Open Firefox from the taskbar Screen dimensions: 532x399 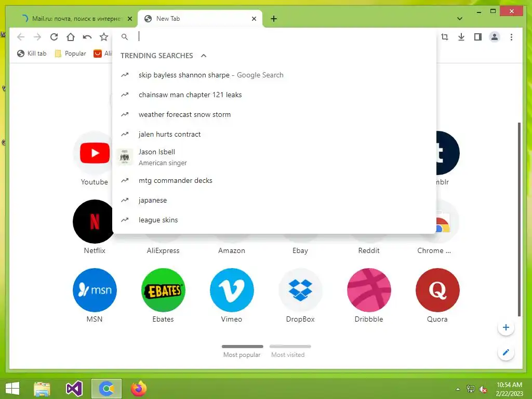click(138, 389)
